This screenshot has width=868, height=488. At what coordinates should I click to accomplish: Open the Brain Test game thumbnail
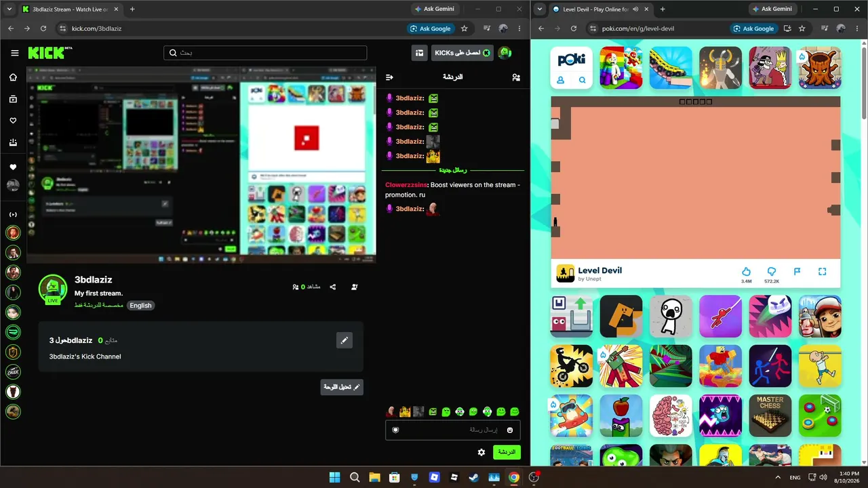(671, 415)
